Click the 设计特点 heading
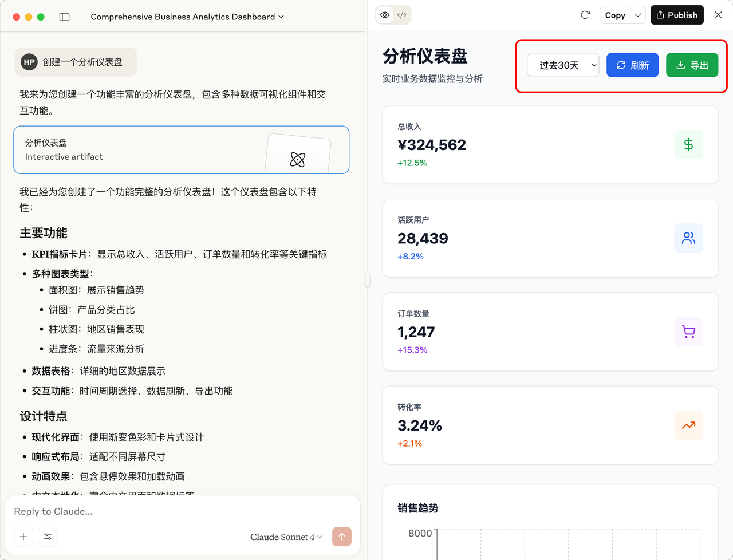733x560 pixels. [x=44, y=416]
